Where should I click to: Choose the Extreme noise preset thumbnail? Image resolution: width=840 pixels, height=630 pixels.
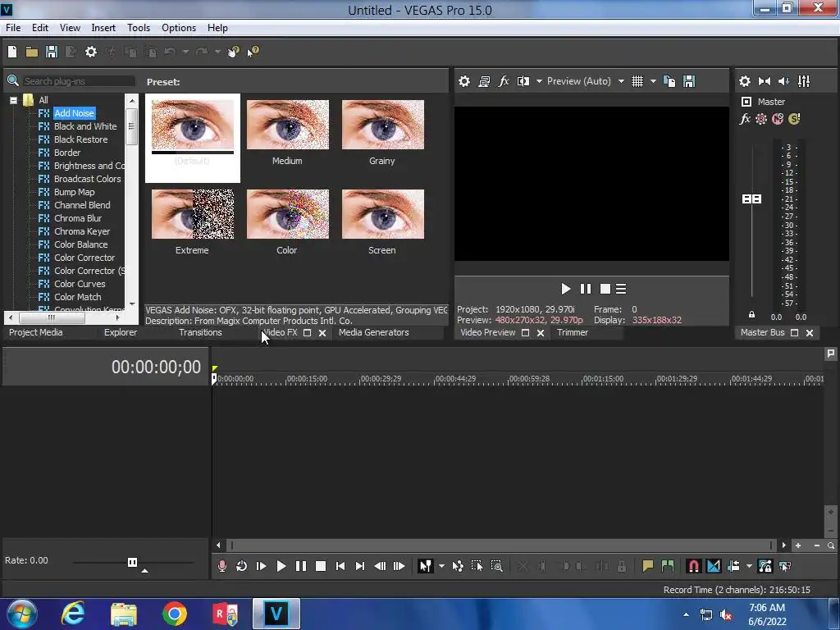[x=193, y=214]
